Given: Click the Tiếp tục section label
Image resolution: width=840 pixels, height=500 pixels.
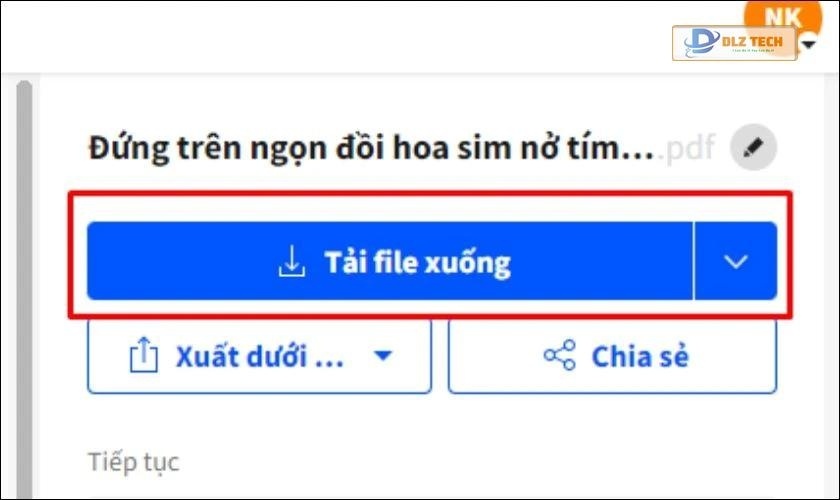Looking at the screenshot, I should click(x=133, y=462).
